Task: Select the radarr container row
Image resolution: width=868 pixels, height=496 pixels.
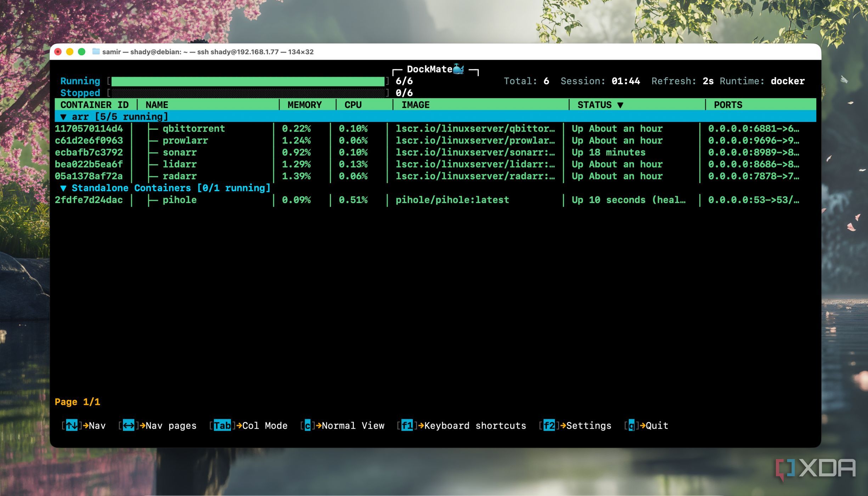Action: pos(435,176)
